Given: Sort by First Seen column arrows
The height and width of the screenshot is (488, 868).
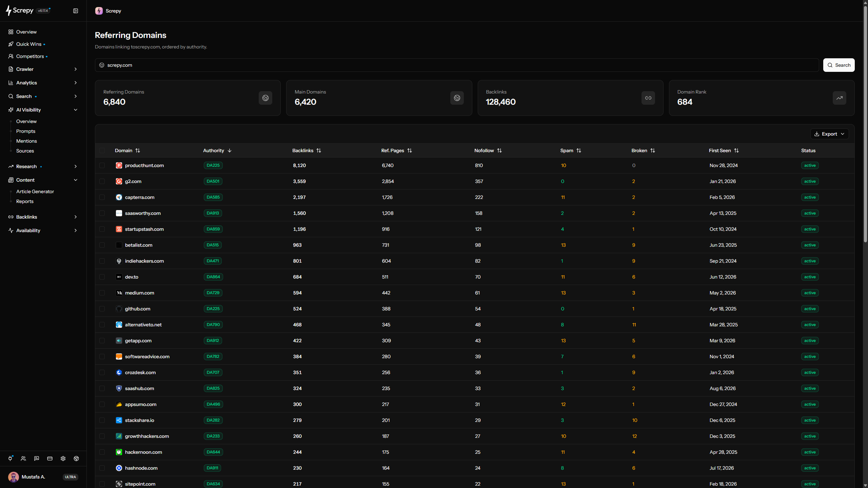Looking at the screenshot, I should coord(736,150).
